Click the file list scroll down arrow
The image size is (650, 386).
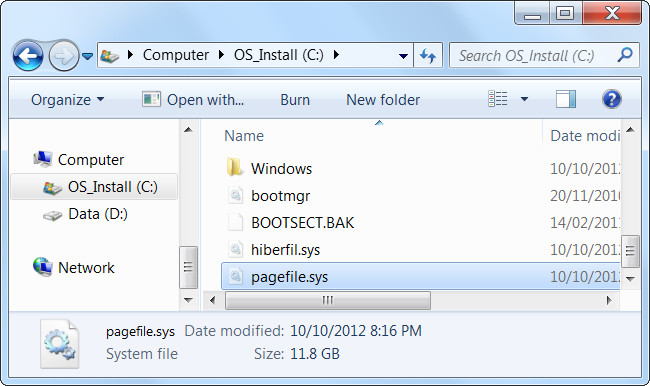[631, 279]
